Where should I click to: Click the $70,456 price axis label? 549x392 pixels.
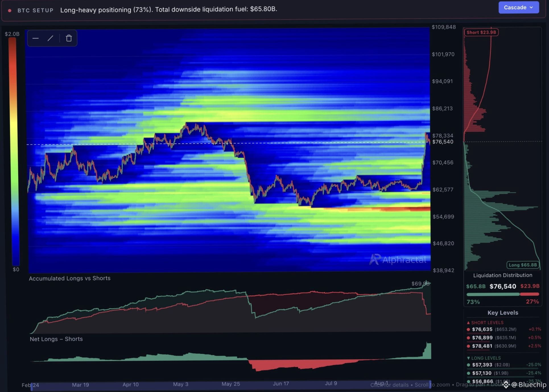tap(443, 162)
